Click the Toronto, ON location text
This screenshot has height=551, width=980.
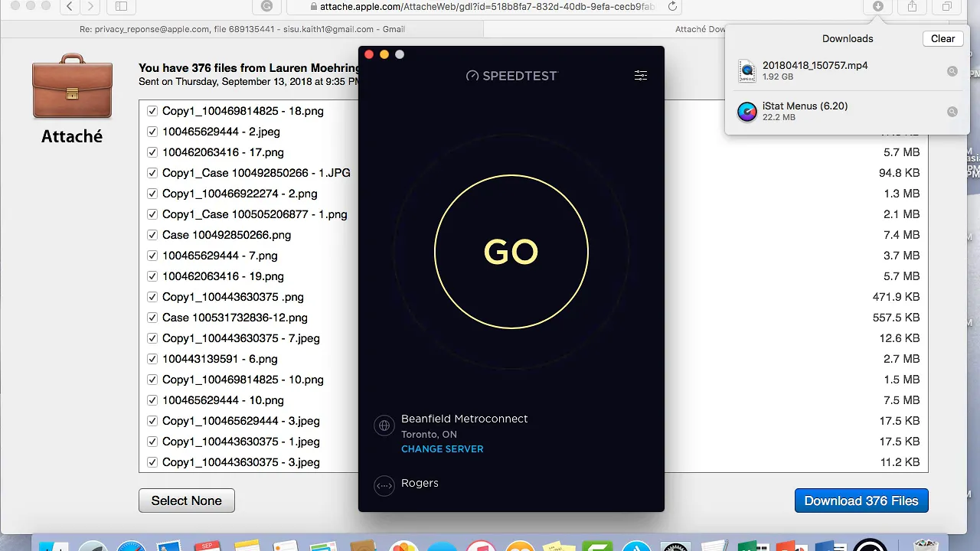(x=429, y=434)
